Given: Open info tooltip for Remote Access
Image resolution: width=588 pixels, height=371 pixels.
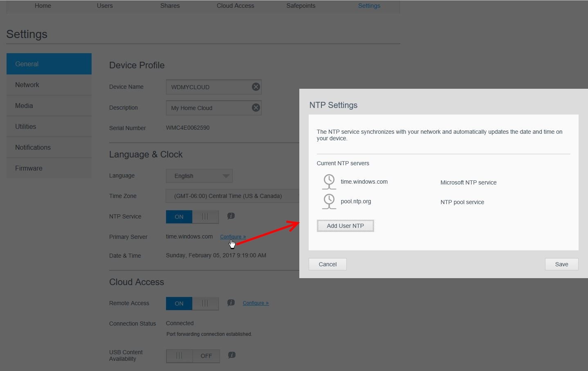Looking at the screenshot, I should click(231, 303).
